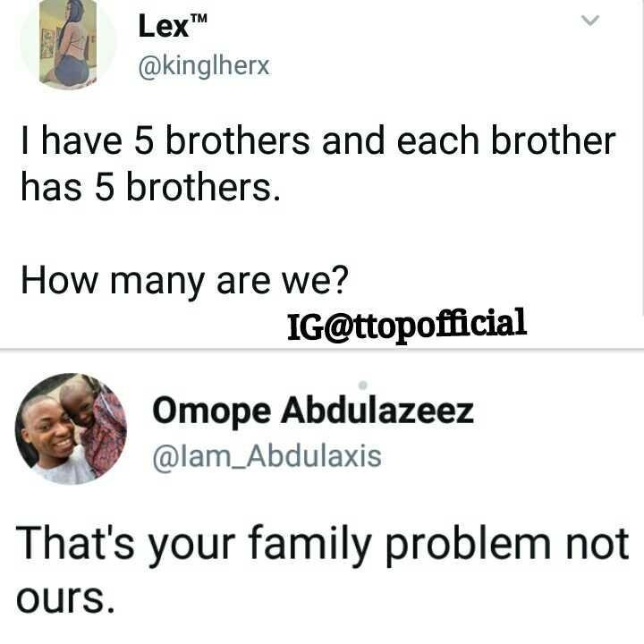The height and width of the screenshot is (644, 644).
Task: Click the word "ours." in the reply
Action: [65, 598]
